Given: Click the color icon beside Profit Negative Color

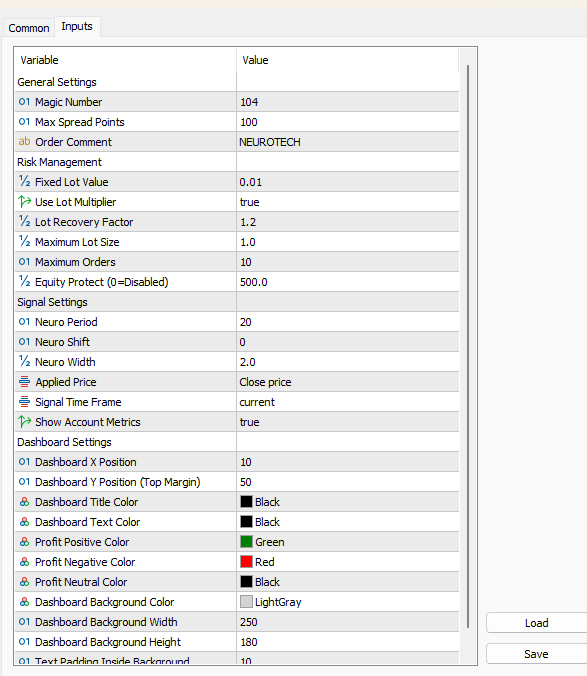Looking at the screenshot, I should [x=25, y=562].
